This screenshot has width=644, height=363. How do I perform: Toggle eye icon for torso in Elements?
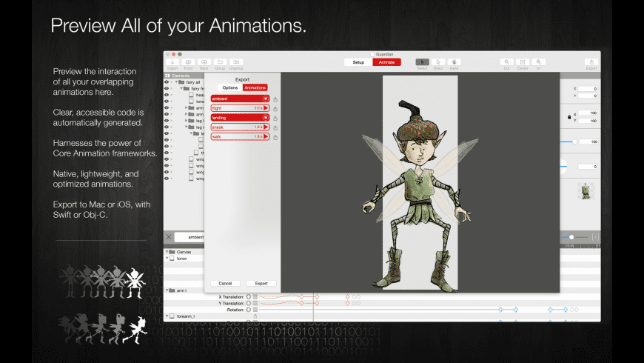tap(167, 101)
